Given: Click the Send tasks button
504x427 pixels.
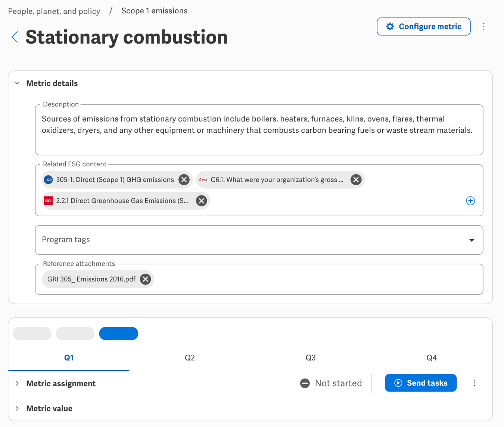Looking at the screenshot, I should coord(420,383).
